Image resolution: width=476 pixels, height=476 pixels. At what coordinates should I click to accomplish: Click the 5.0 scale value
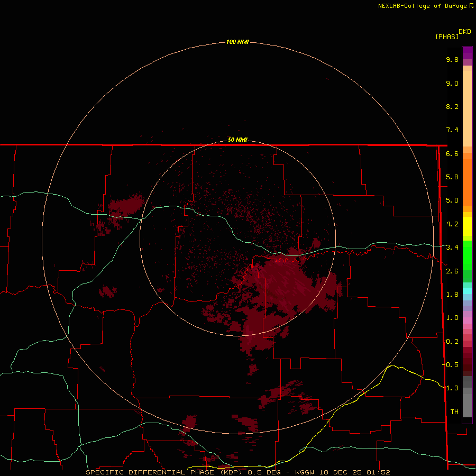coord(452,200)
